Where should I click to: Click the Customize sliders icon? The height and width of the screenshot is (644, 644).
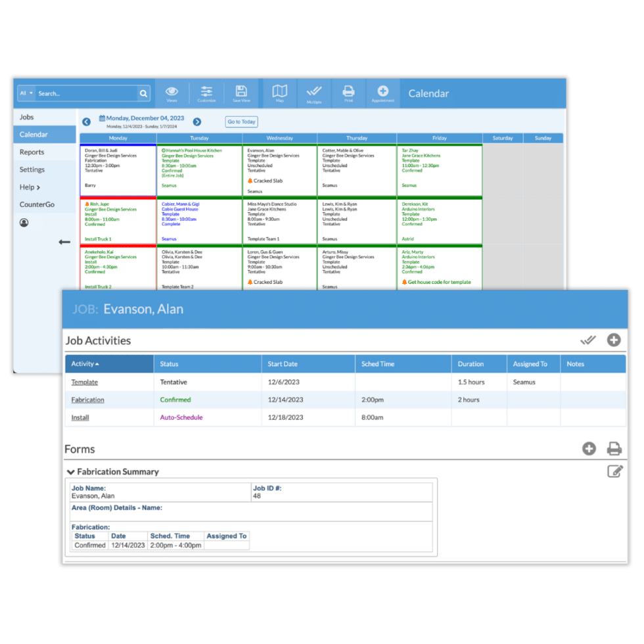click(x=206, y=93)
